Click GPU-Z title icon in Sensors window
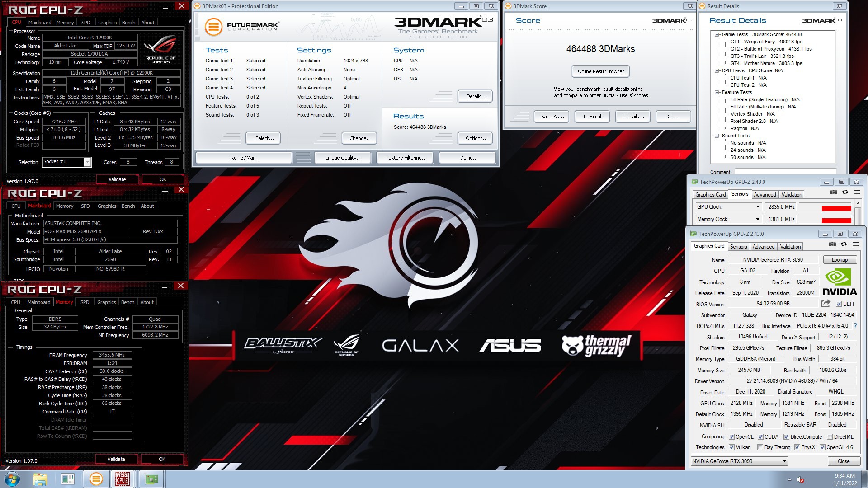Image resolution: width=868 pixels, height=488 pixels. click(x=694, y=182)
